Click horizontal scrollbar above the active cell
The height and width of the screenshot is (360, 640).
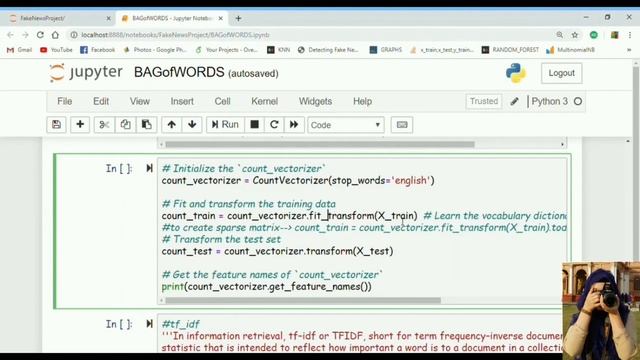(320, 144)
